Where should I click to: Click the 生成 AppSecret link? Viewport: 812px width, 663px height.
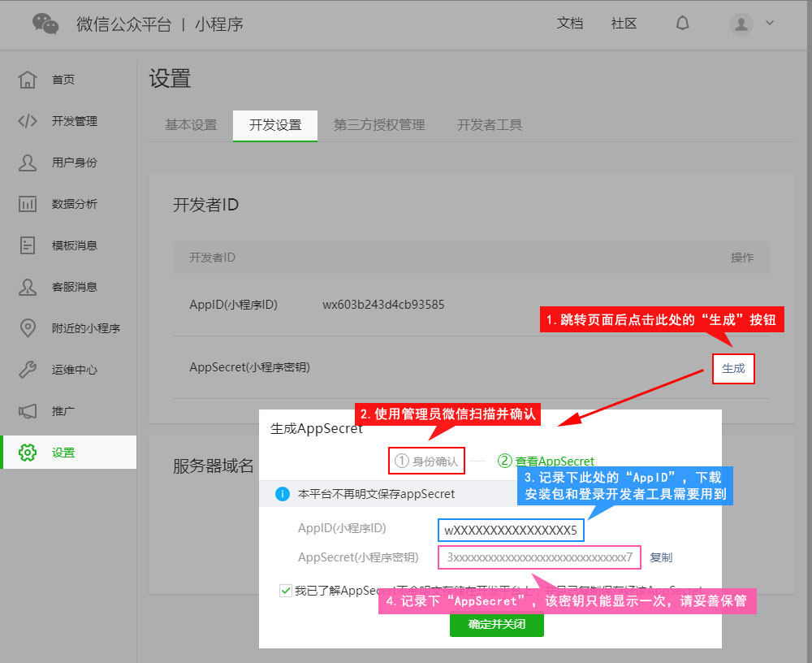pos(733,368)
